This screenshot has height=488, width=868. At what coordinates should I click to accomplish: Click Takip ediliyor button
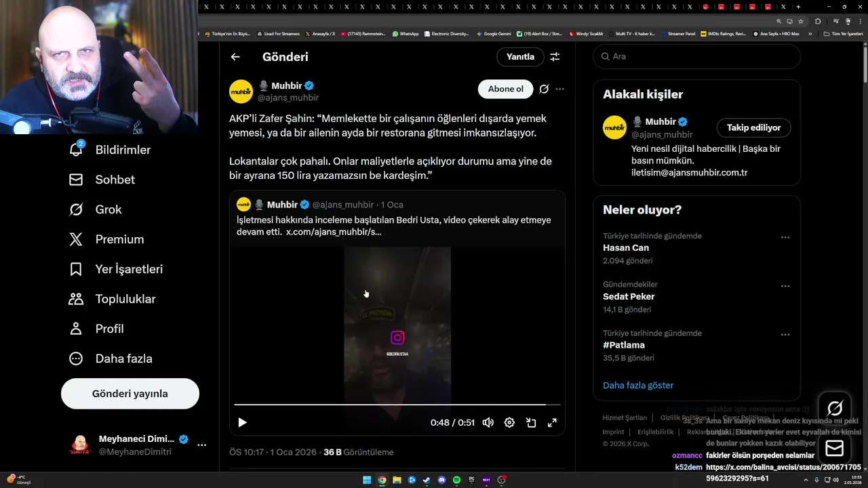[x=753, y=127]
